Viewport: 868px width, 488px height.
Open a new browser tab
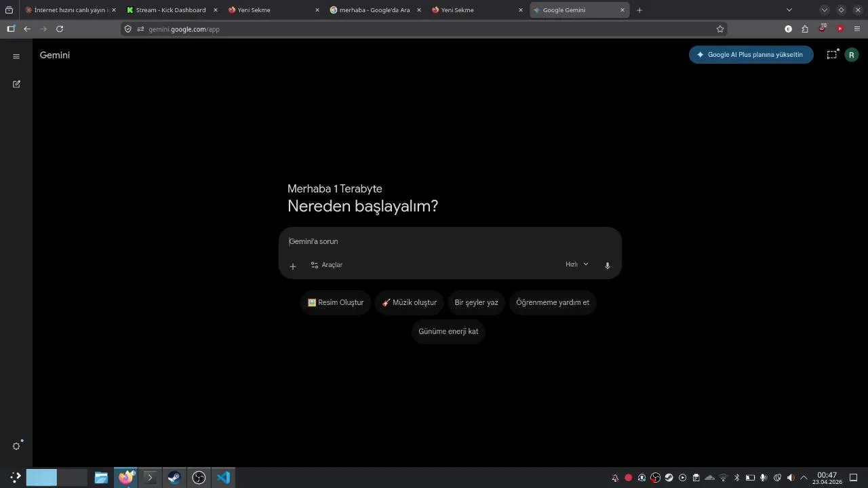[x=639, y=10]
